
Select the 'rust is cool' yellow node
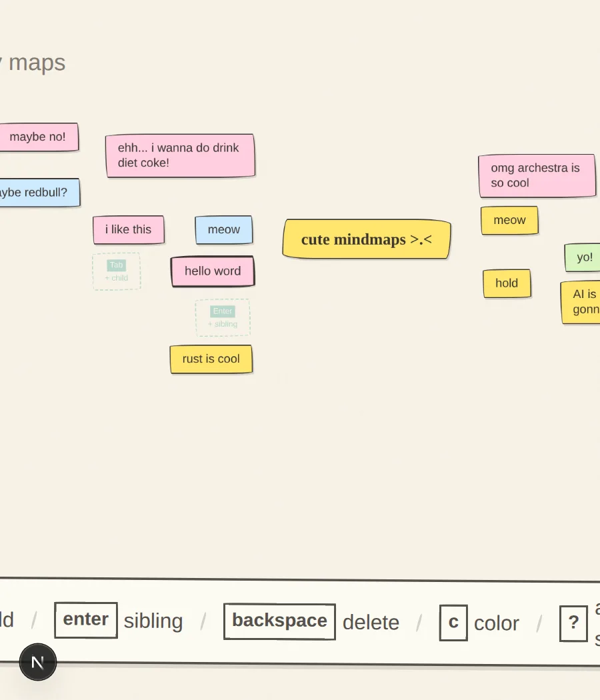click(211, 359)
